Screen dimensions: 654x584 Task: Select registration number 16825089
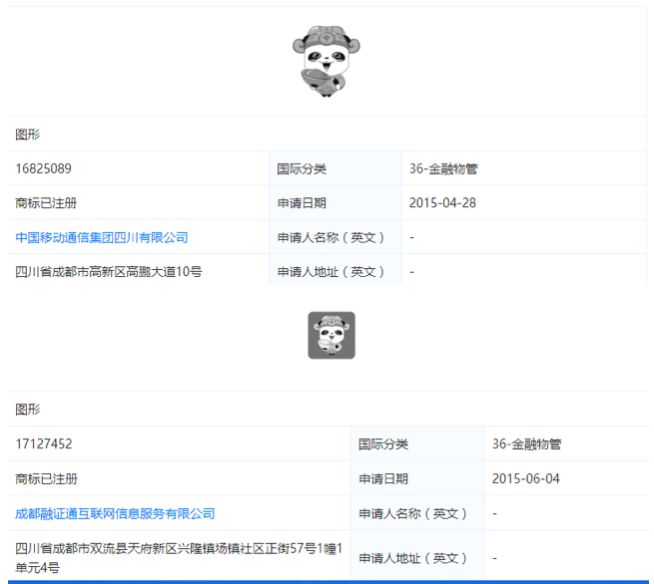pyautogui.click(x=43, y=169)
